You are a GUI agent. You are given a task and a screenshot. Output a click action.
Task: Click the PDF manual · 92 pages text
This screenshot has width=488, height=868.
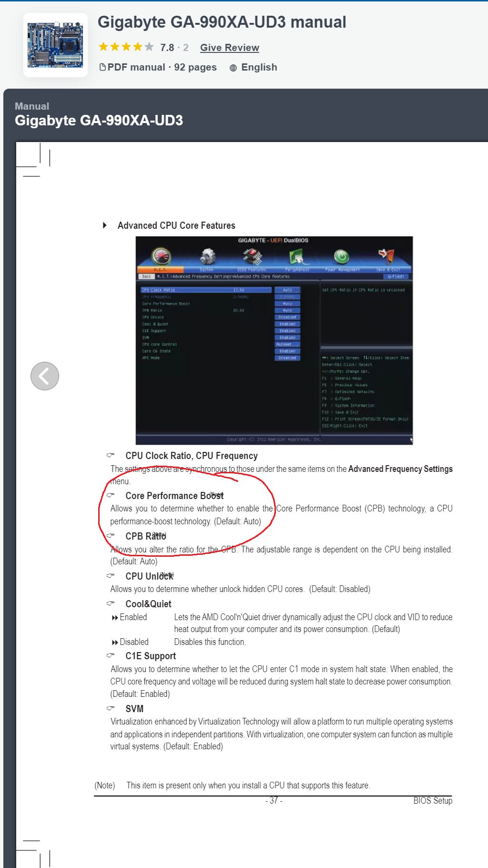[x=162, y=67]
